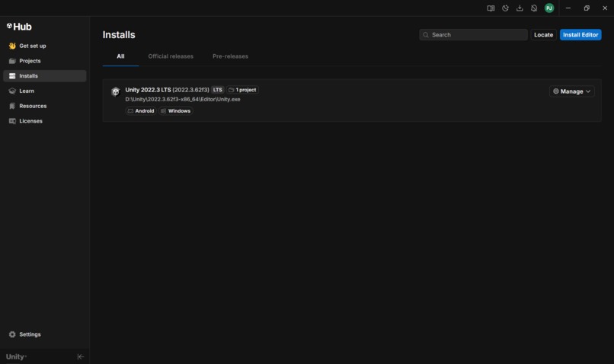Click the Android module tag
This screenshot has width=614, height=364.
(x=141, y=111)
